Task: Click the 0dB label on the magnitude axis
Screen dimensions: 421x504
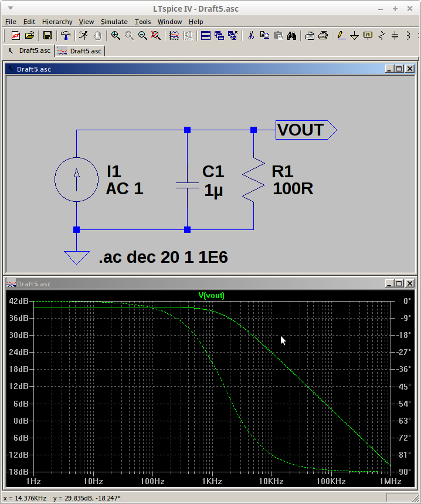Action: point(21,421)
